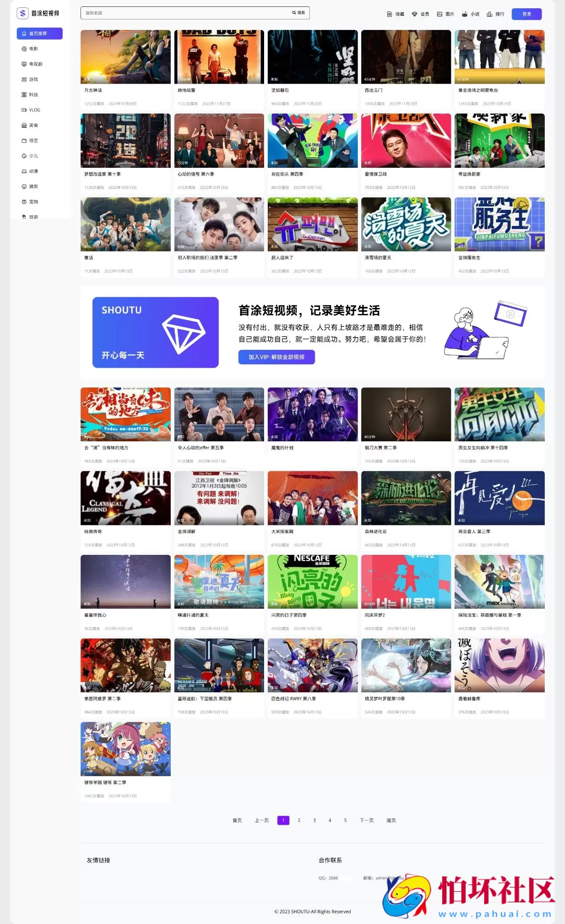Open the 图片 pictures icon
The width and height of the screenshot is (565, 924).
click(x=439, y=14)
